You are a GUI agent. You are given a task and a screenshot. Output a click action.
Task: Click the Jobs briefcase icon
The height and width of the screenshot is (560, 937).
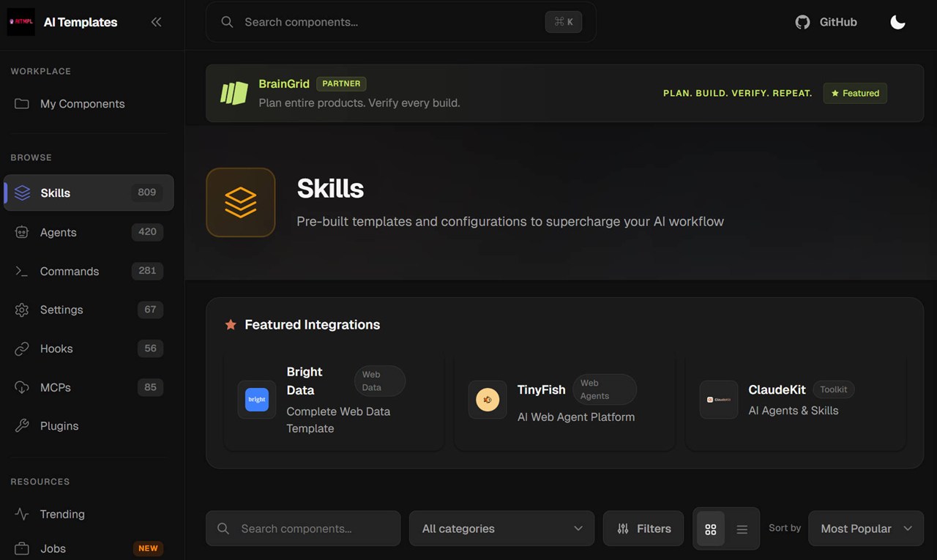(x=22, y=548)
